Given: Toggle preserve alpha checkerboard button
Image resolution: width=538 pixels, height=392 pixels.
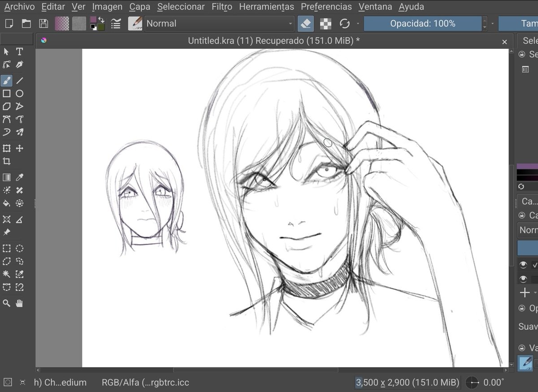Looking at the screenshot, I should tap(326, 24).
